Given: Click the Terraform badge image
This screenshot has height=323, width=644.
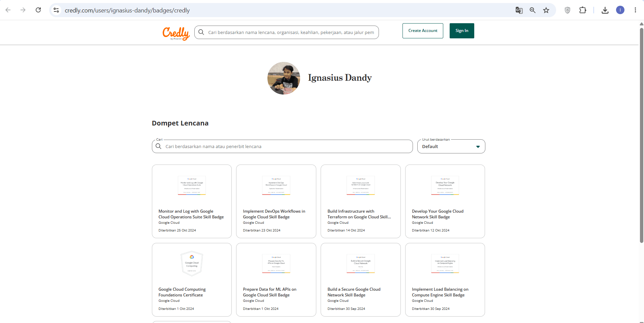Looking at the screenshot, I should coord(361,185).
